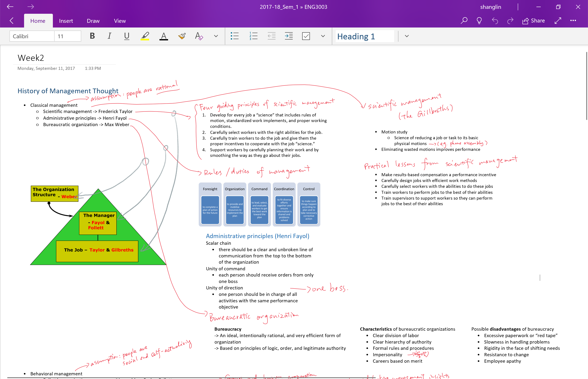Click the lightbulb Tell Me icon
Screen dimensions: 588x379
479,21
